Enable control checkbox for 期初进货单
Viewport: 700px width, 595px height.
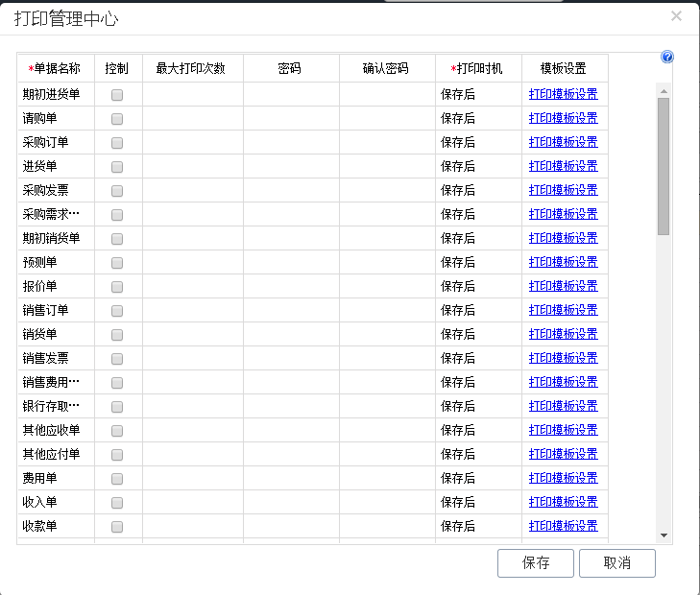(117, 95)
